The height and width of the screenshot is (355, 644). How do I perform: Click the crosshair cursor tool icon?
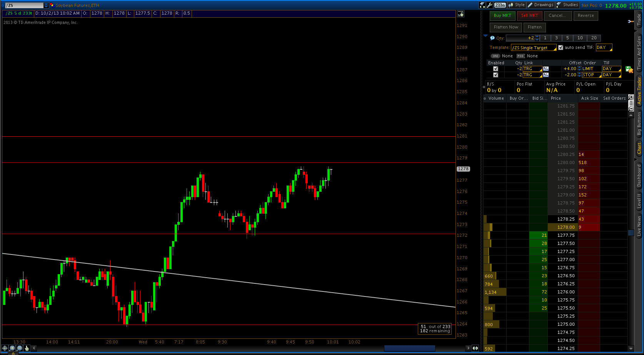point(5,348)
